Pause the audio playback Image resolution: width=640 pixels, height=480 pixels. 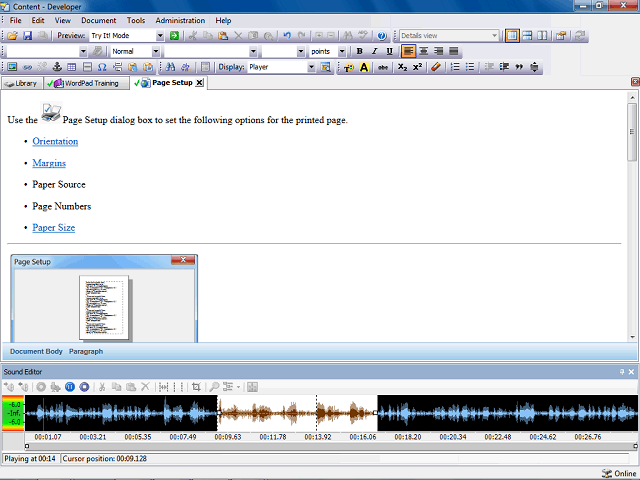pos(70,387)
